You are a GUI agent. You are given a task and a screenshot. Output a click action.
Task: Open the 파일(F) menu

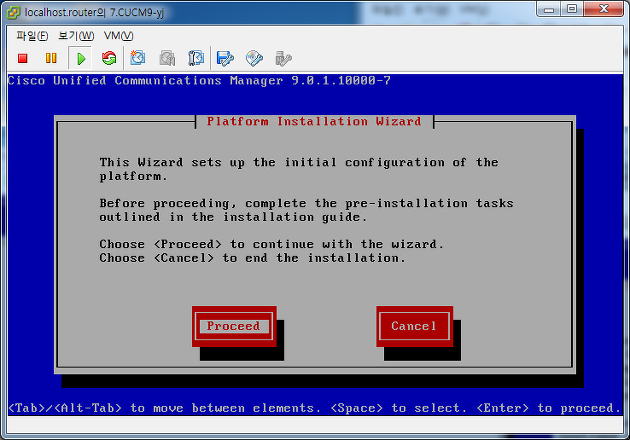(32, 36)
